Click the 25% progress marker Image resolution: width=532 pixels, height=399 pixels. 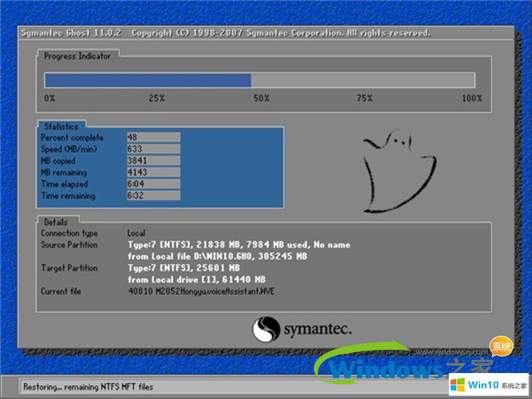157,98
